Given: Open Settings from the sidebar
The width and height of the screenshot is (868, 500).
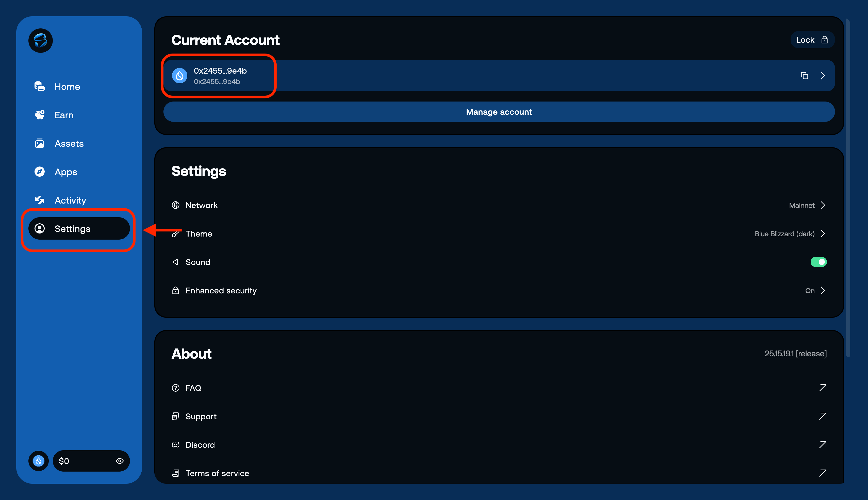Looking at the screenshot, I should click(x=72, y=228).
